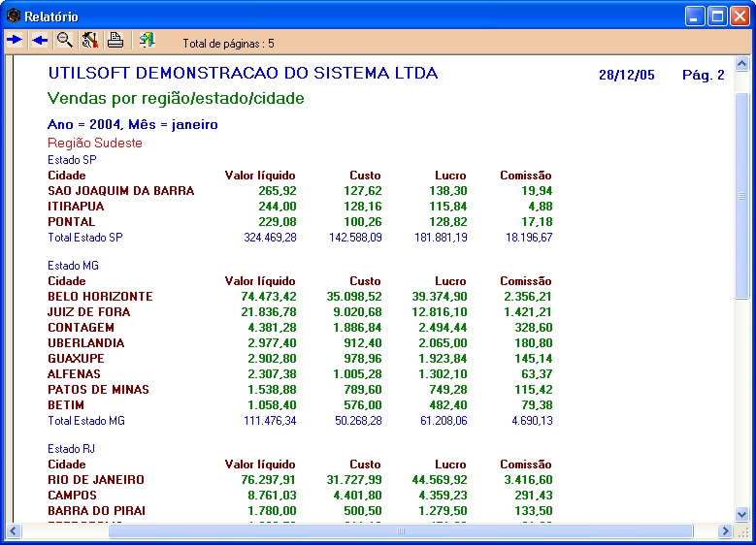Click 'Região Sudeste' heading
The height and width of the screenshot is (545, 756).
[95, 144]
